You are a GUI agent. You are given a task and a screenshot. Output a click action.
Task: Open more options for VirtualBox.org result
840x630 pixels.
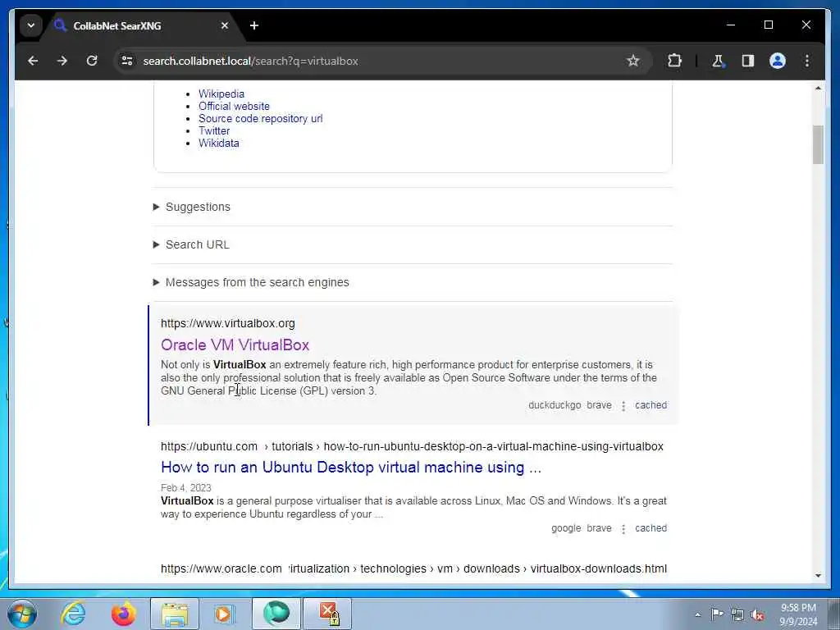point(623,406)
